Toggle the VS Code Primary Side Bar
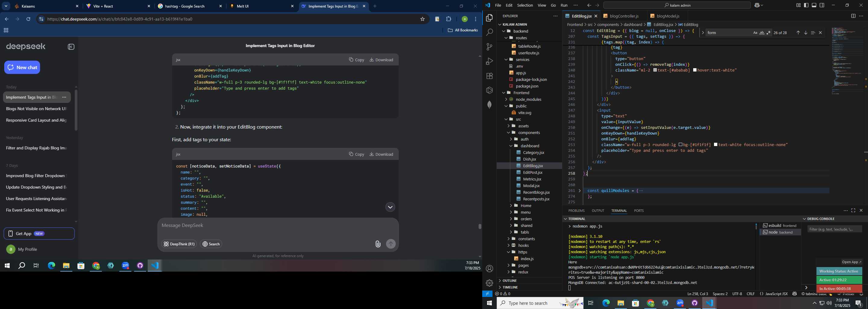Image resolution: width=868 pixels, height=309 pixels. click(x=806, y=5)
